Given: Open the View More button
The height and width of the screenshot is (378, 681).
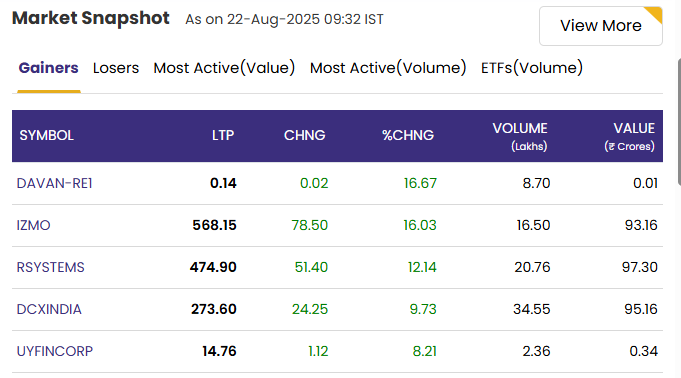Looking at the screenshot, I should pos(601,26).
